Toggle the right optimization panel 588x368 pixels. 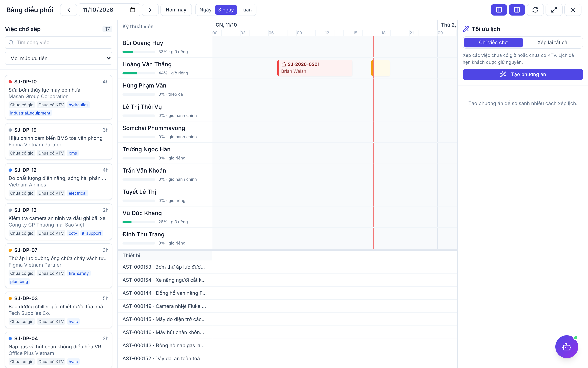(x=517, y=10)
